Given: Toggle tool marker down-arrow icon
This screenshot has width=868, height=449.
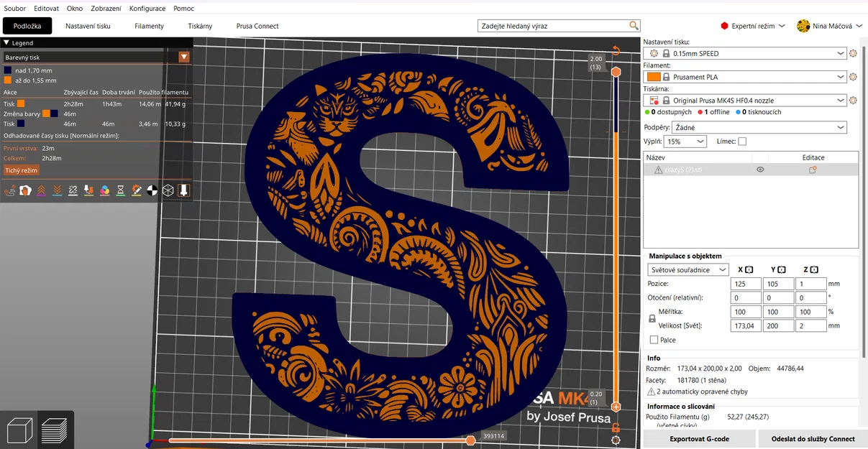Looking at the screenshot, I should pyautogui.click(x=183, y=190).
